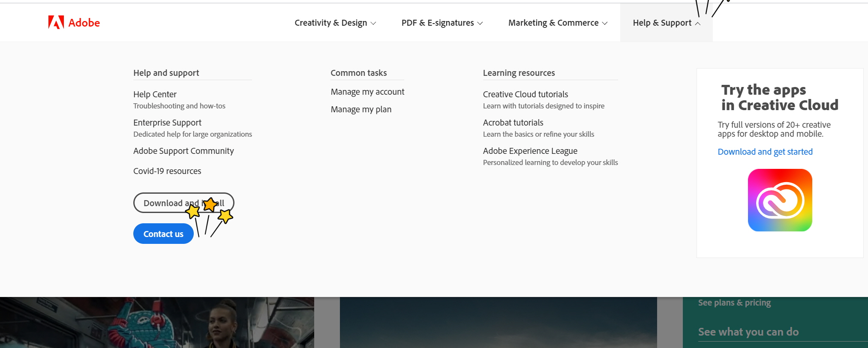The width and height of the screenshot is (868, 348).
Task: Collapse the Help & Support menu
Action: pyautogui.click(x=667, y=23)
